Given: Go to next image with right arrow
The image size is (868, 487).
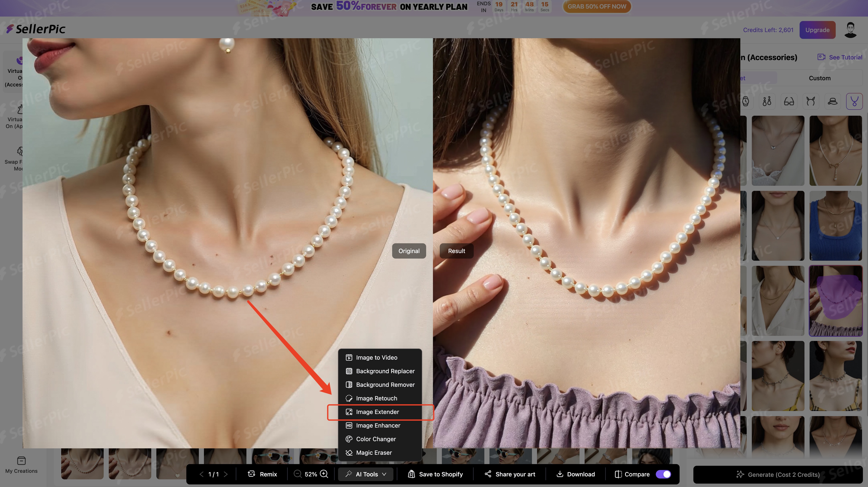Looking at the screenshot, I should pyautogui.click(x=226, y=474).
